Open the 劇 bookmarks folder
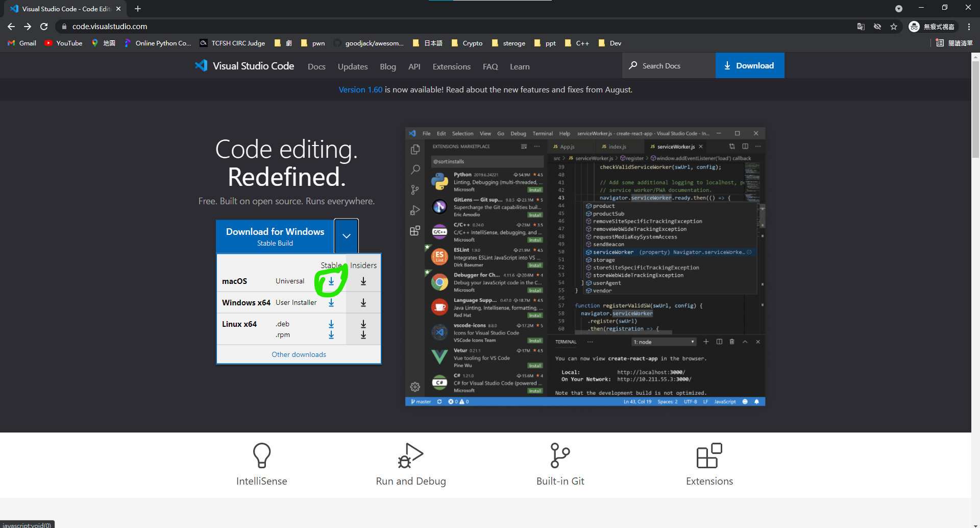Screen dimensions: 980x528 coord(283,43)
